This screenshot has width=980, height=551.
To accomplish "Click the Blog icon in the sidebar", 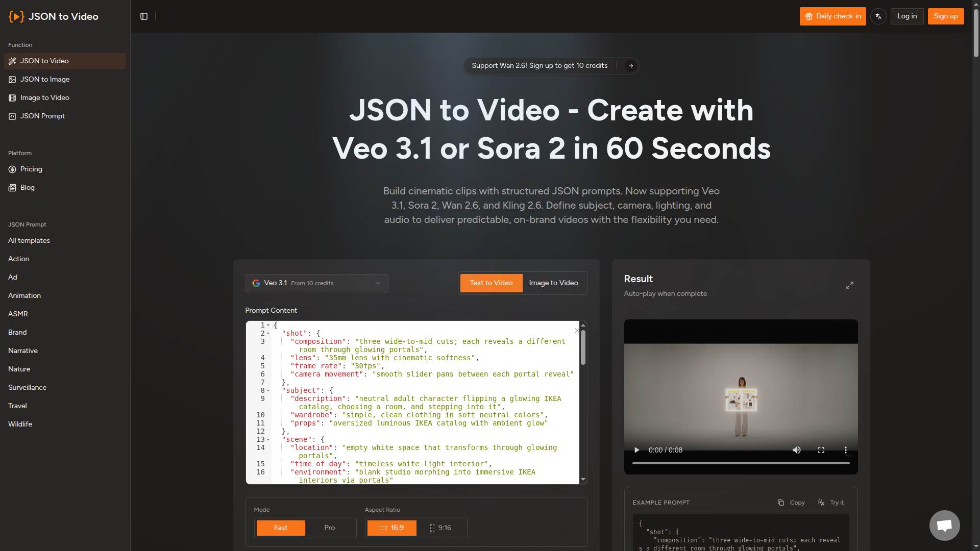I will click(x=11, y=188).
